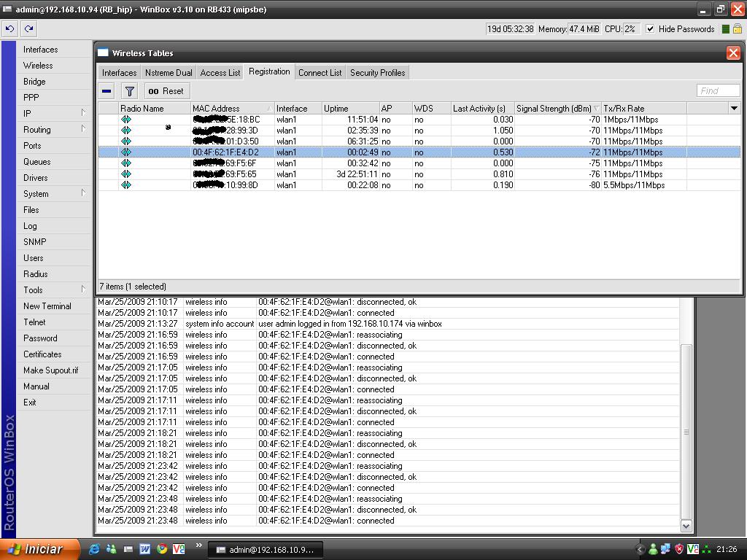Screen dimensions: 747x560
Task: Sort by Signal Strength column header
Action: (x=557, y=109)
